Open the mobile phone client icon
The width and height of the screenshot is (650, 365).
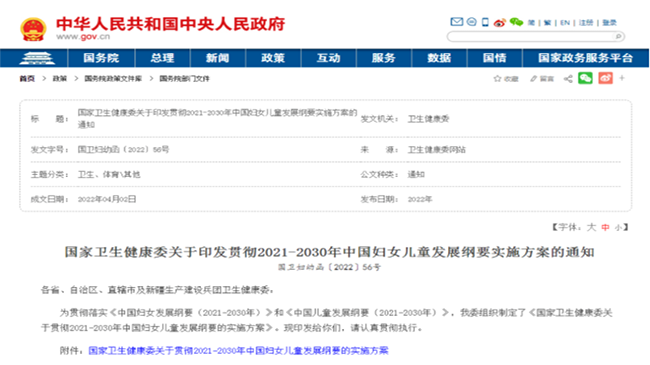click(x=485, y=22)
